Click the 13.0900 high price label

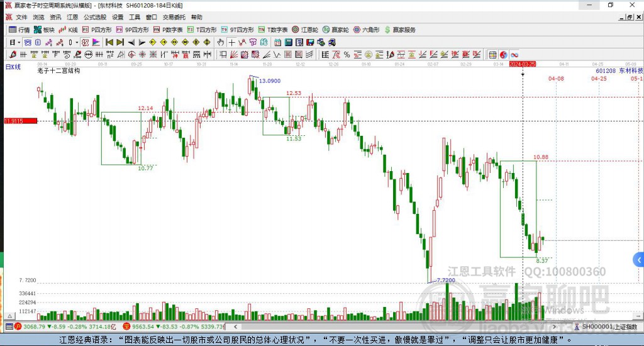pyautogui.click(x=270, y=81)
